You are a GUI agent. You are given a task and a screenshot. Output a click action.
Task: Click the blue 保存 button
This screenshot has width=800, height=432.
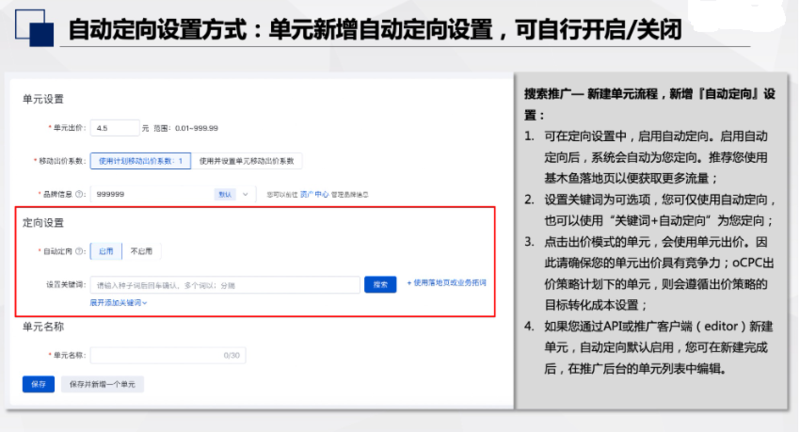point(38,384)
